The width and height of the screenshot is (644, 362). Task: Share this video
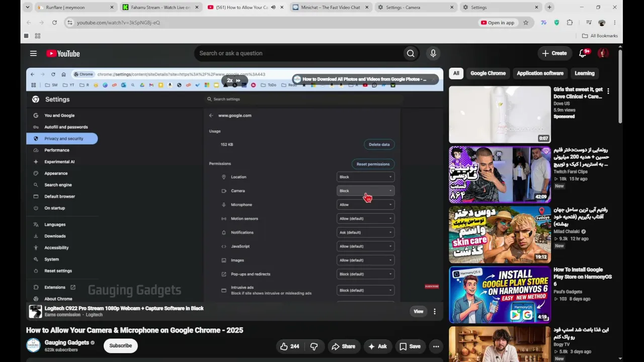pos(343,346)
